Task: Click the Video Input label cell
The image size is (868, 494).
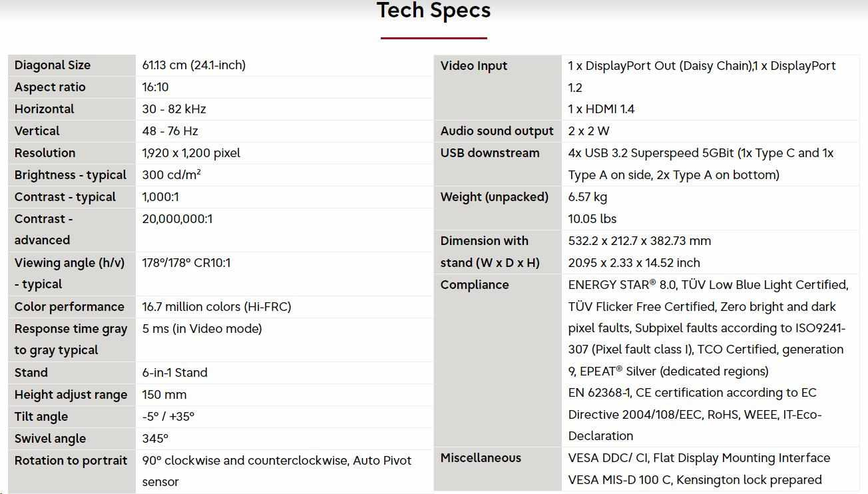Action: coord(474,66)
